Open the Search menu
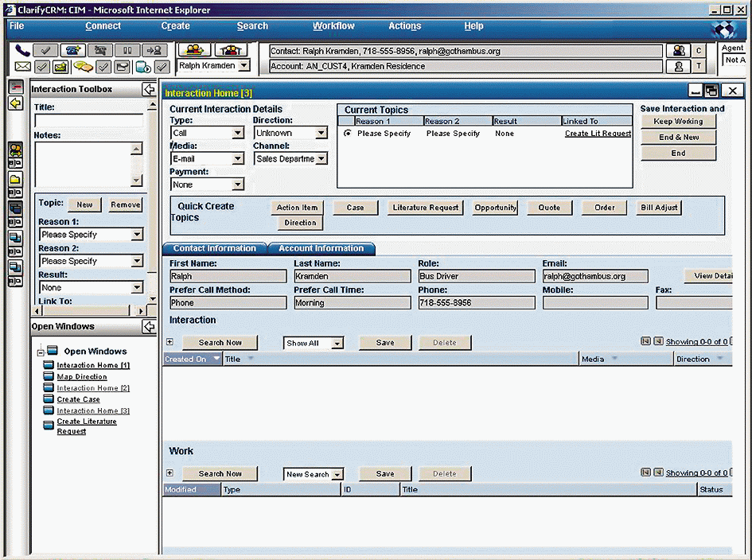Screen dimensions: 752x560 click(x=252, y=26)
